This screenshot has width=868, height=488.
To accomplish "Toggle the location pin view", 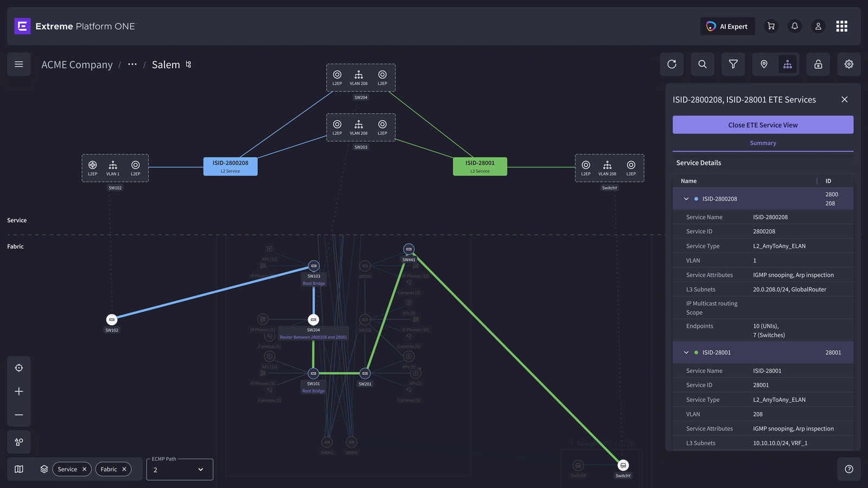I will (x=764, y=65).
